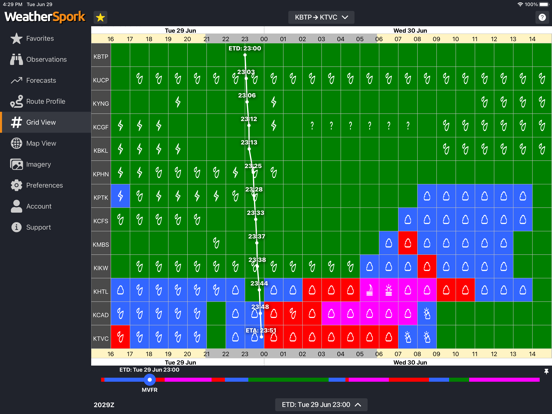
Task: Click the red KTVC cell at hour 16
Action: [120, 337]
